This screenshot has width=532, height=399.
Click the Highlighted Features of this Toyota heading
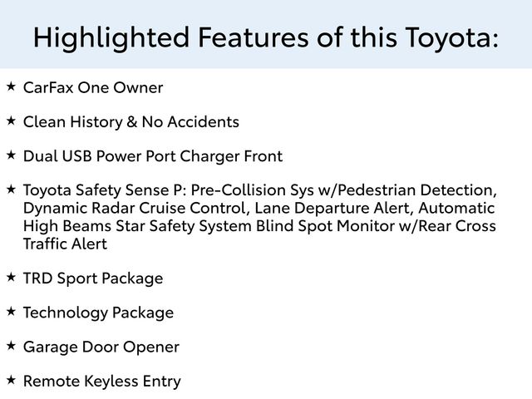coord(266,37)
